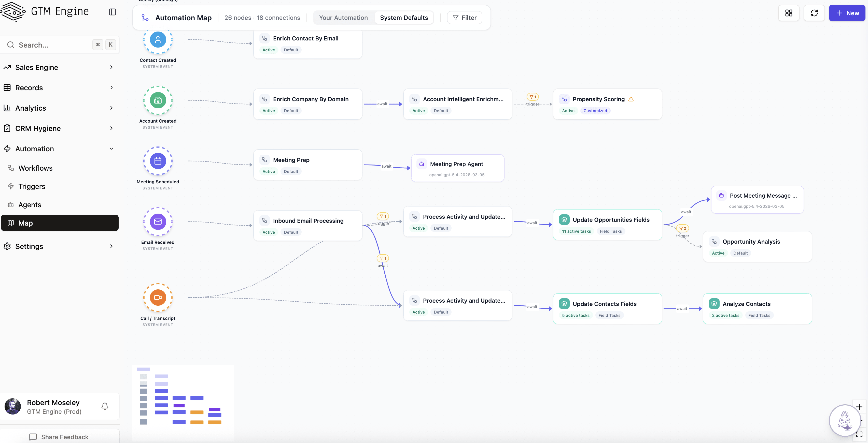Open Agents page
Screen dimensions: 868x443
[60, 205]
